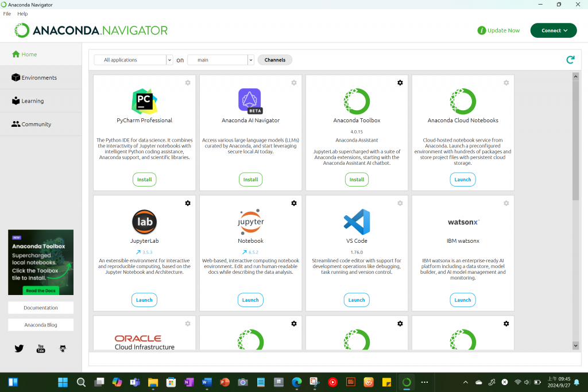Viewport: 588px width, 392px height.
Task: Open Microsoft Edge from taskbar
Action: point(297,382)
